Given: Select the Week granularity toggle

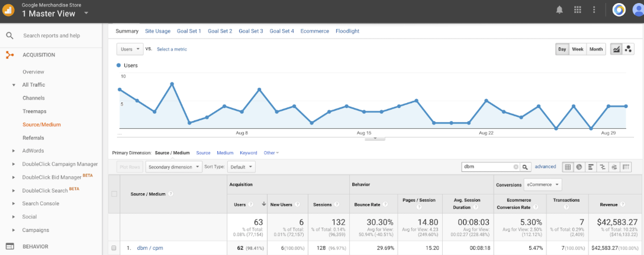Looking at the screenshot, I should coord(578,49).
